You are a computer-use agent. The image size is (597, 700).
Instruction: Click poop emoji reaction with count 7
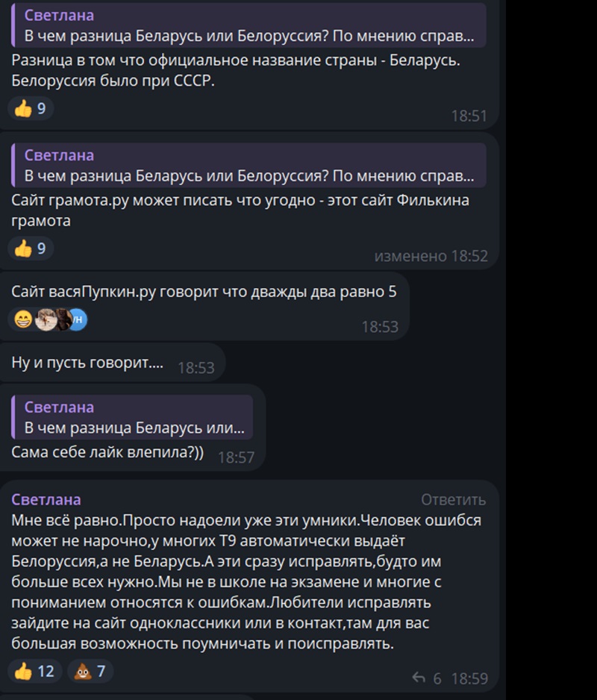90,671
